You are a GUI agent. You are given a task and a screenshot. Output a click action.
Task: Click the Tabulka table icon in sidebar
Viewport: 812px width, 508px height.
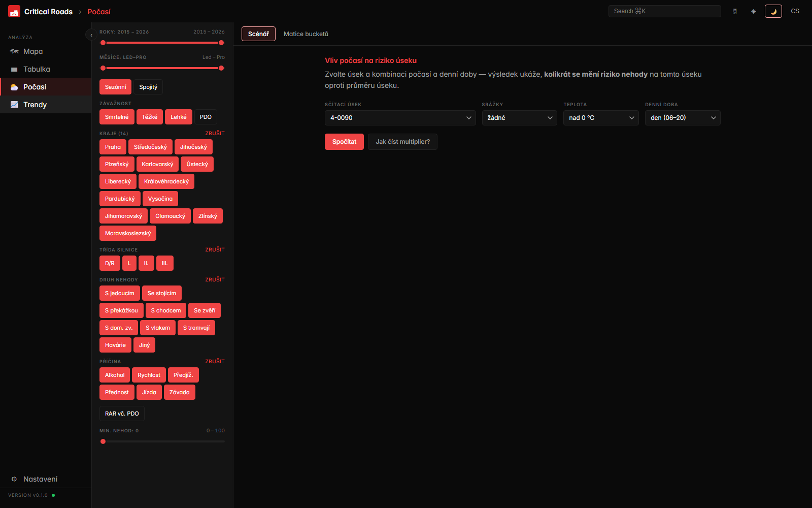(x=14, y=70)
